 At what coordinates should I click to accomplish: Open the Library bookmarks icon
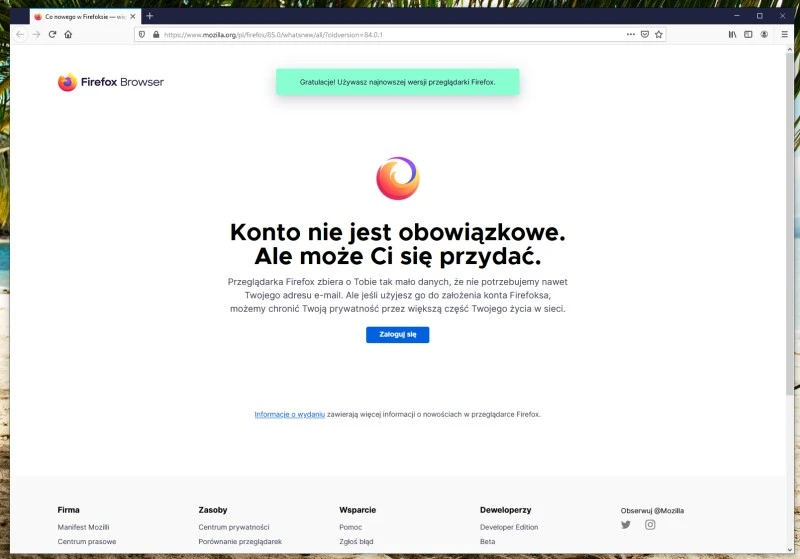click(732, 35)
